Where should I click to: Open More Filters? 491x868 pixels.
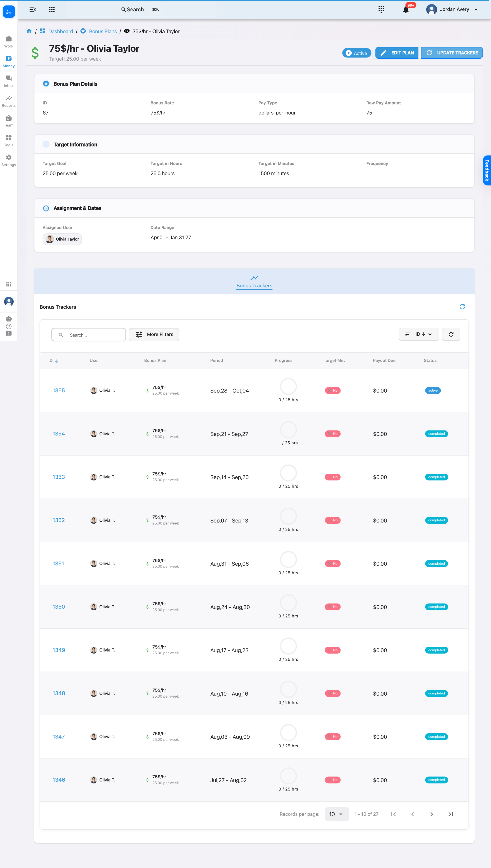154,334
